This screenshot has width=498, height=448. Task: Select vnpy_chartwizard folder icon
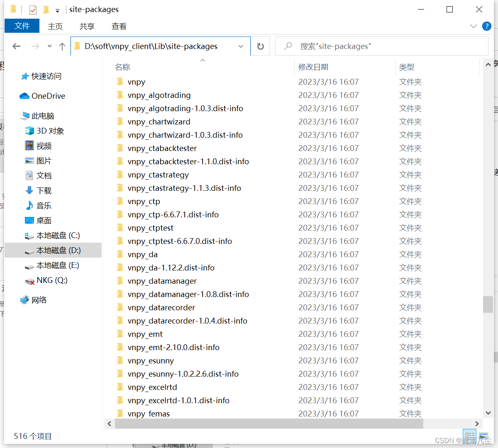[x=120, y=122]
